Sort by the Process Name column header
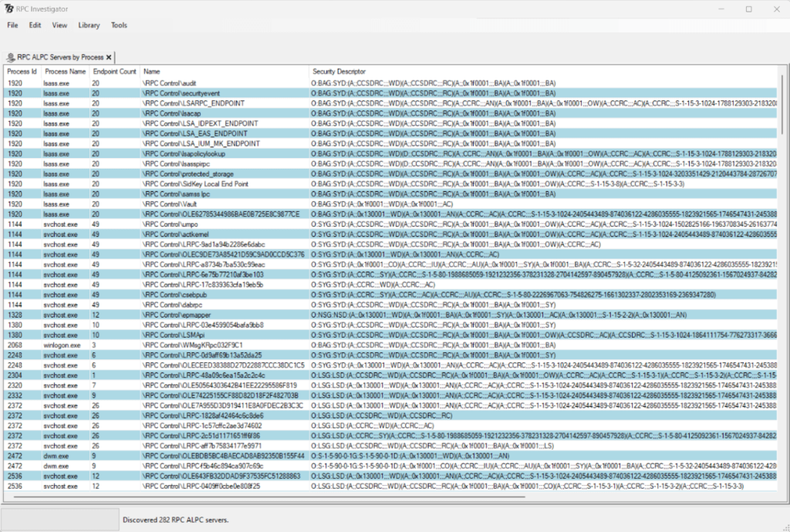Image resolution: width=790 pixels, height=532 pixels. tap(66, 72)
